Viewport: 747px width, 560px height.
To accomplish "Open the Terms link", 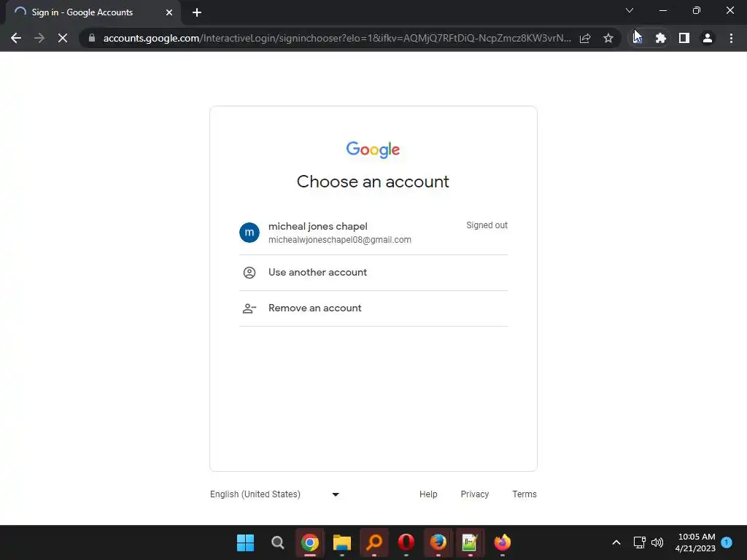I will (524, 494).
